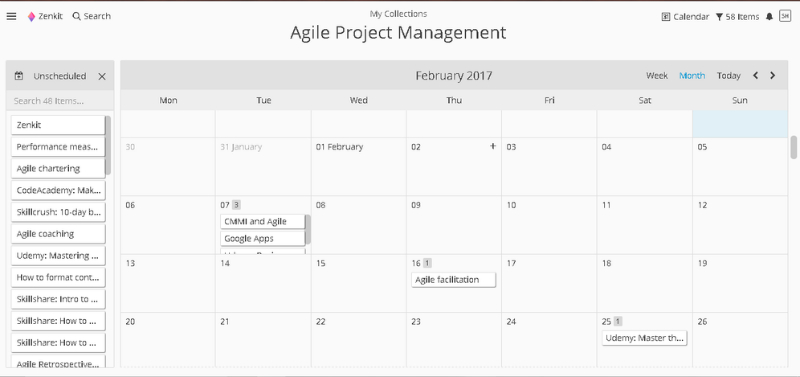Open Search with the magnifier icon
This screenshot has width=800, height=377.
coord(77,16)
